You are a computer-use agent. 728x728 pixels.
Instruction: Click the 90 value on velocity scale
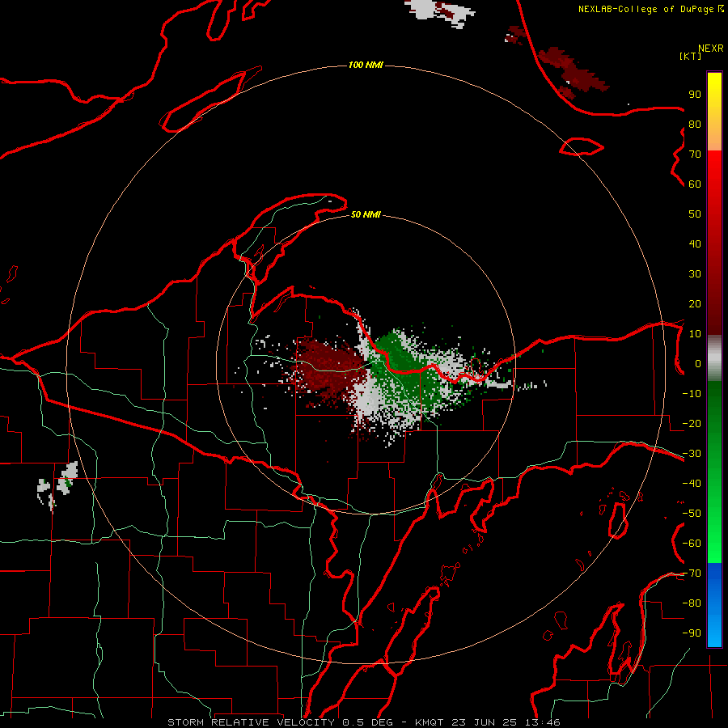click(695, 95)
